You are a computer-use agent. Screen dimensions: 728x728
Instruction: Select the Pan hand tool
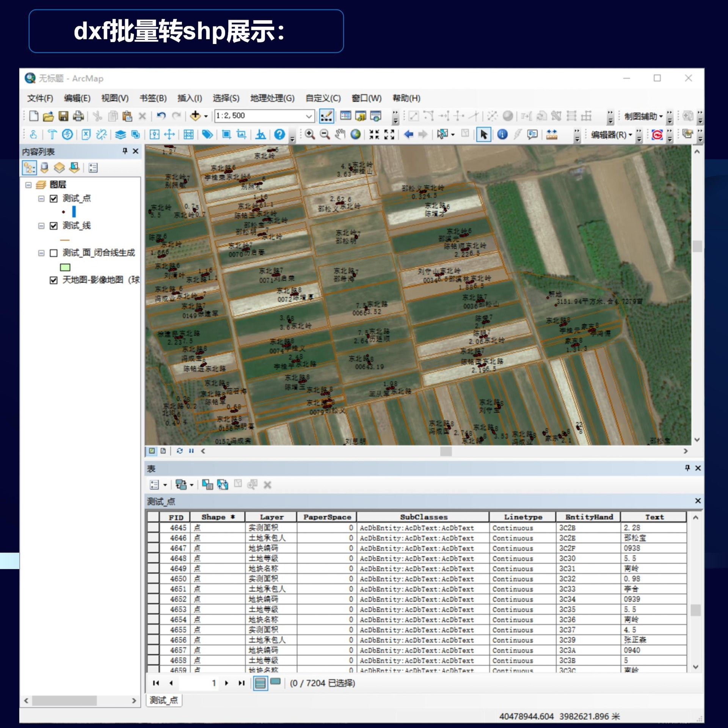coord(340,134)
